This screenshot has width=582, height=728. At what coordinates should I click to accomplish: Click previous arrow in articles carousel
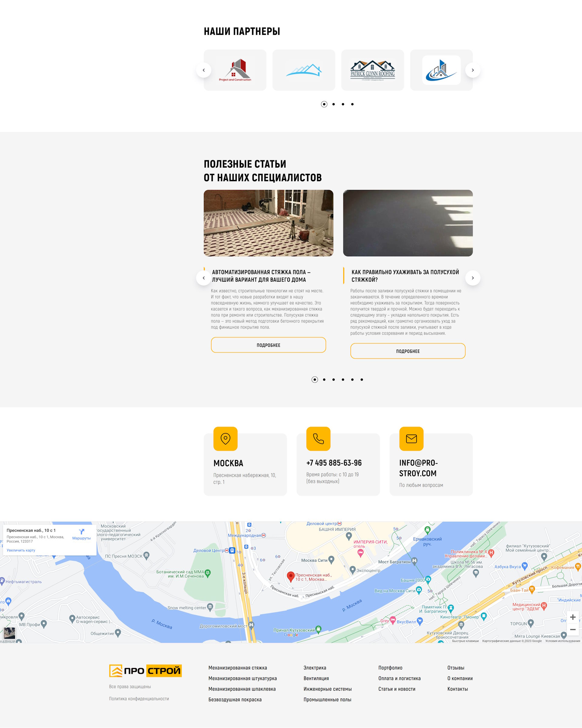204,278
